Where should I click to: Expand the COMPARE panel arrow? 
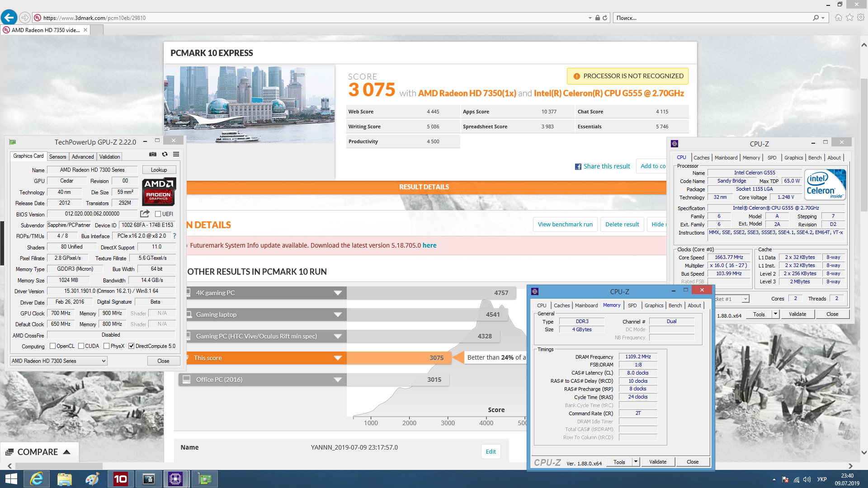66,452
